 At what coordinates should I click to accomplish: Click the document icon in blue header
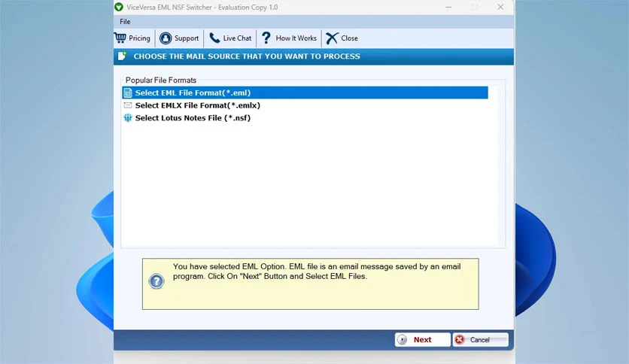click(122, 56)
